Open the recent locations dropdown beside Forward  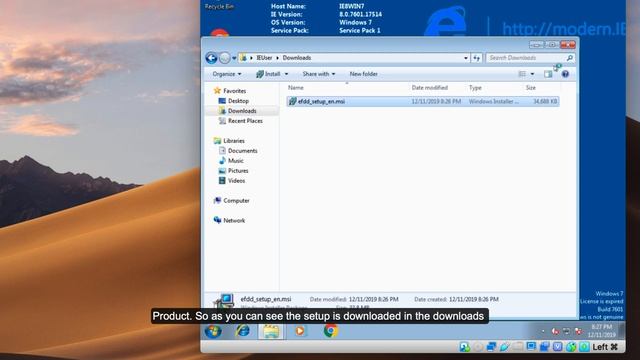(234, 58)
